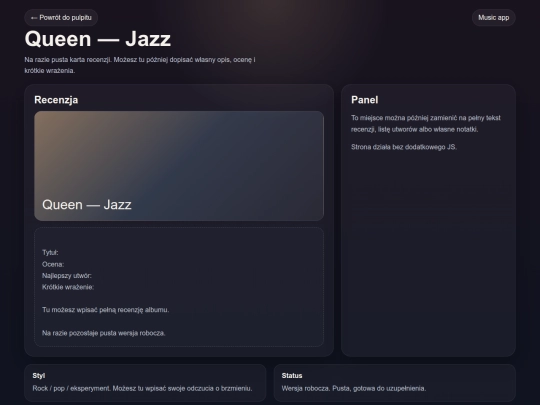Click 'Strona działa bez dodatkowego JS.' text
This screenshot has height=405, width=540.
[404, 147]
